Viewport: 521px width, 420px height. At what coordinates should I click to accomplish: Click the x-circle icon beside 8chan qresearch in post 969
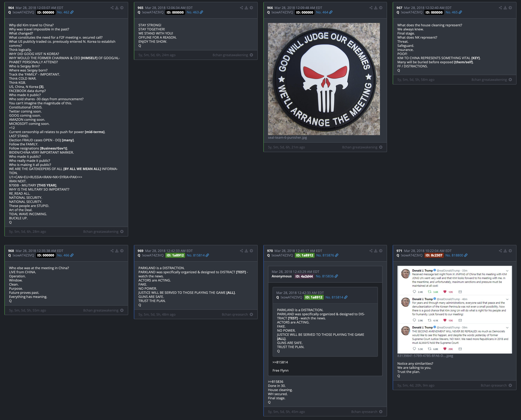pyautogui.click(x=251, y=314)
